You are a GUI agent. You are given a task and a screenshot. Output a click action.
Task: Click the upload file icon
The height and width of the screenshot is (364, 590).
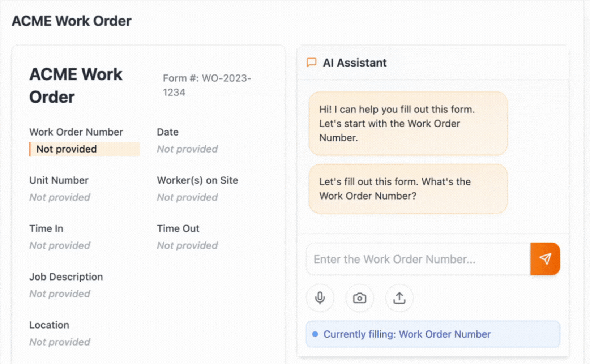(399, 298)
